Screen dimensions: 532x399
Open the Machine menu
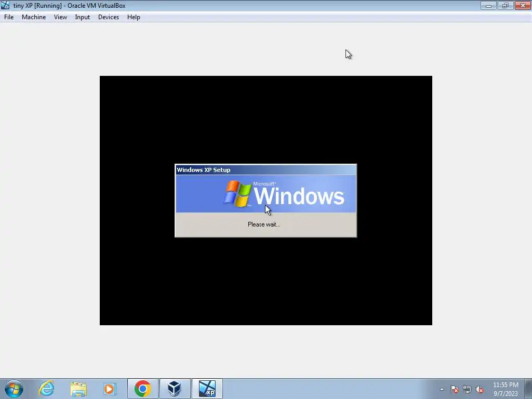(34, 17)
